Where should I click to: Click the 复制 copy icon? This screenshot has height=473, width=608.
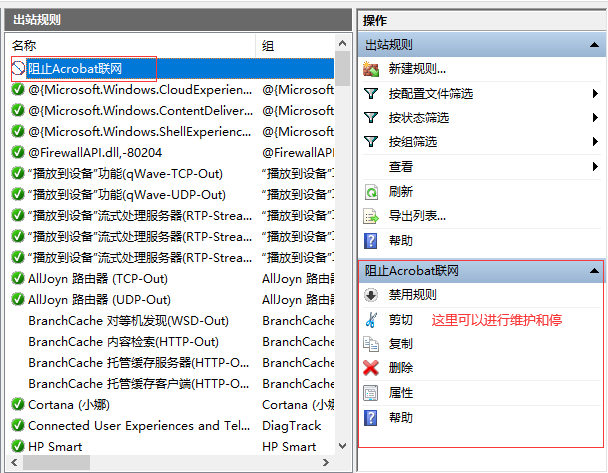point(371,344)
